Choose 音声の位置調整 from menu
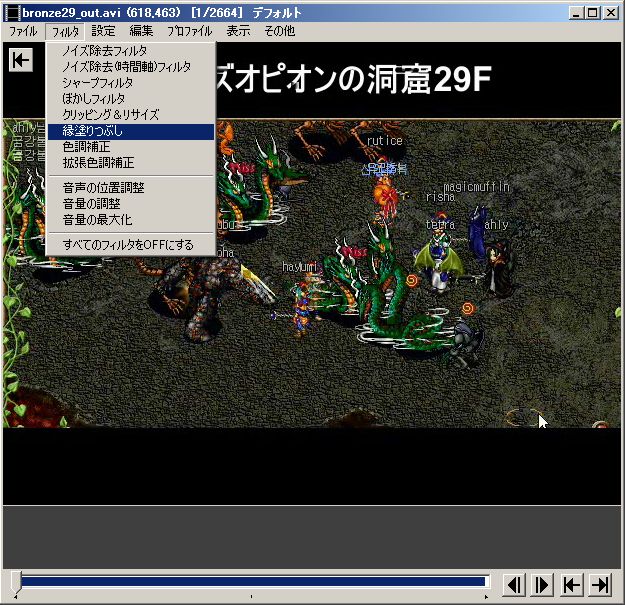This screenshot has height=605, width=625. [x=131, y=188]
